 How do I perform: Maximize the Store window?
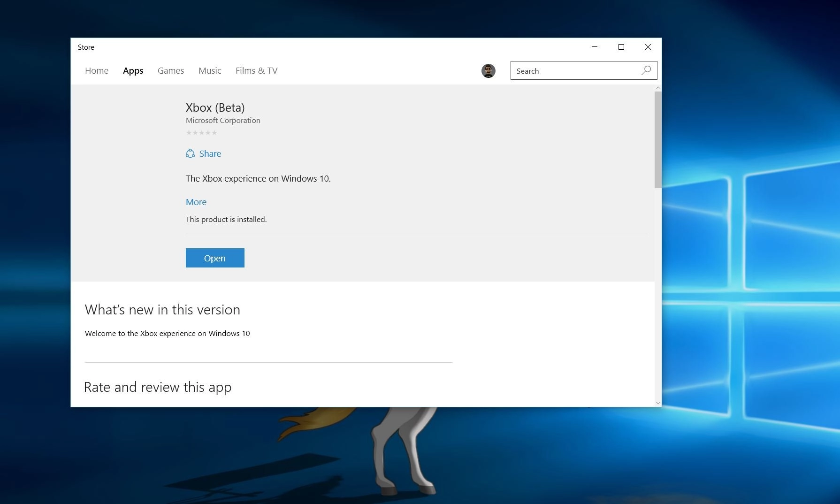(621, 47)
